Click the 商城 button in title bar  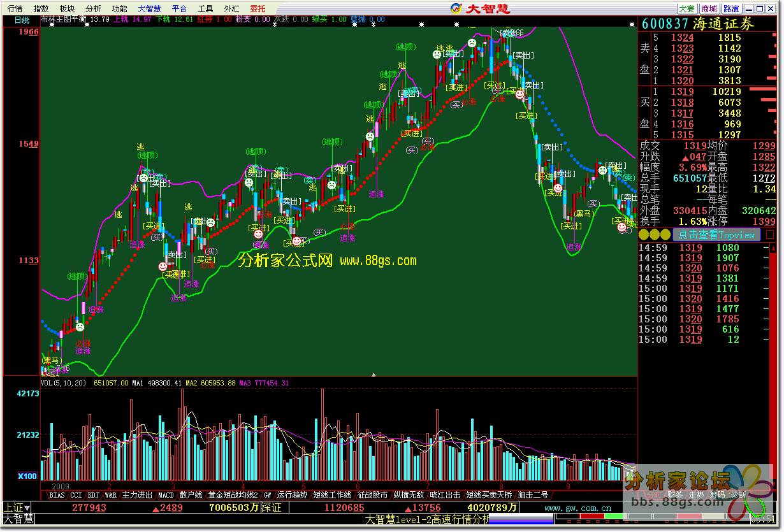(709, 8)
